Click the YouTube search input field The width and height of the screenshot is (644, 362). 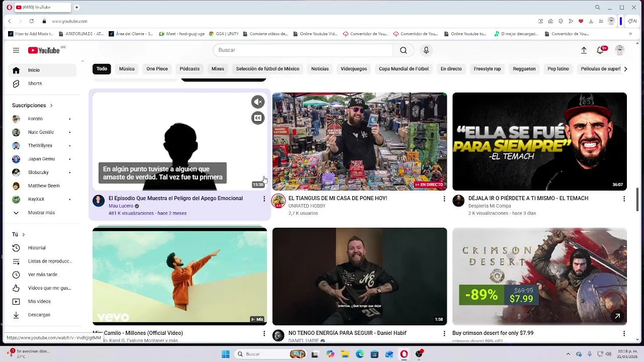tap(303, 50)
